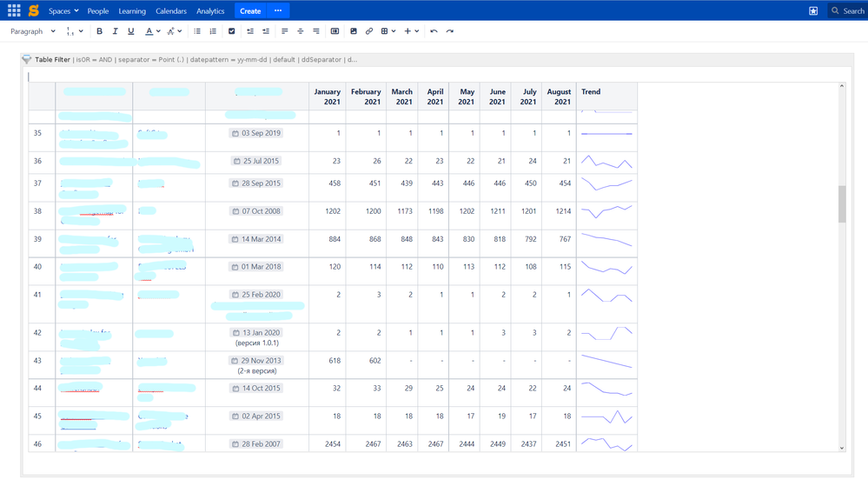The image size is (868, 493).
Task: Apply italic formatting
Action: pos(115,31)
